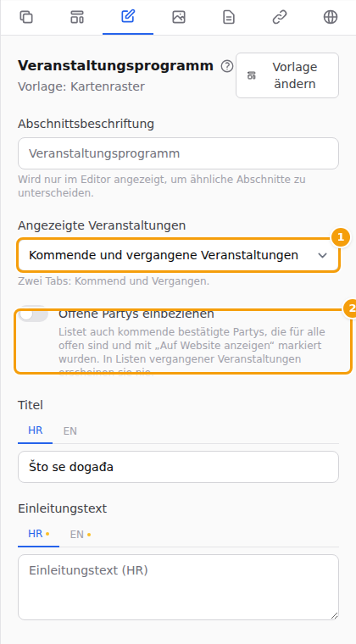The width and height of the screenshot is (356, 644).
Task: Open the globe languages tab icon
Action: (331, 17)
